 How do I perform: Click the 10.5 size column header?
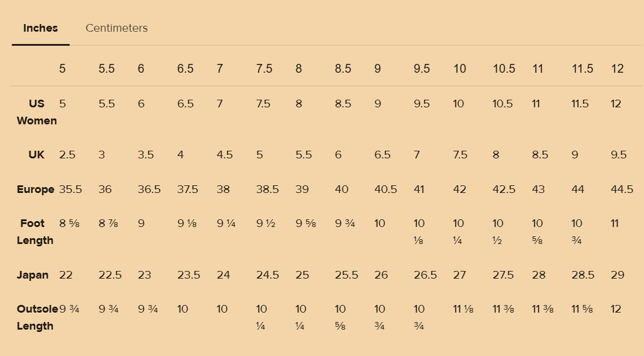(504, 69)
